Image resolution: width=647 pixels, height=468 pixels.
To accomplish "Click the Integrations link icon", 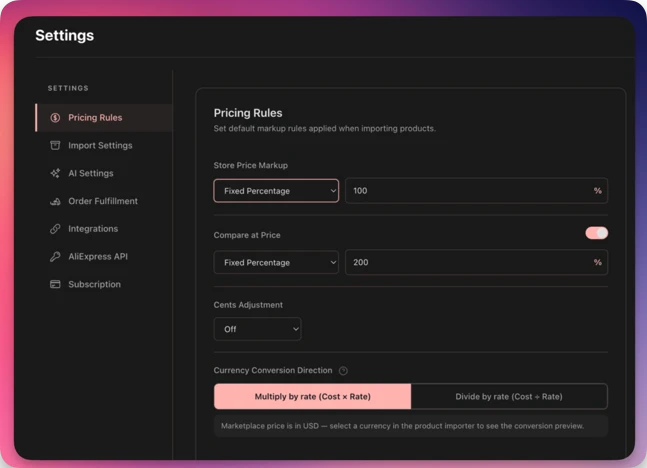I will pos(55,229).
